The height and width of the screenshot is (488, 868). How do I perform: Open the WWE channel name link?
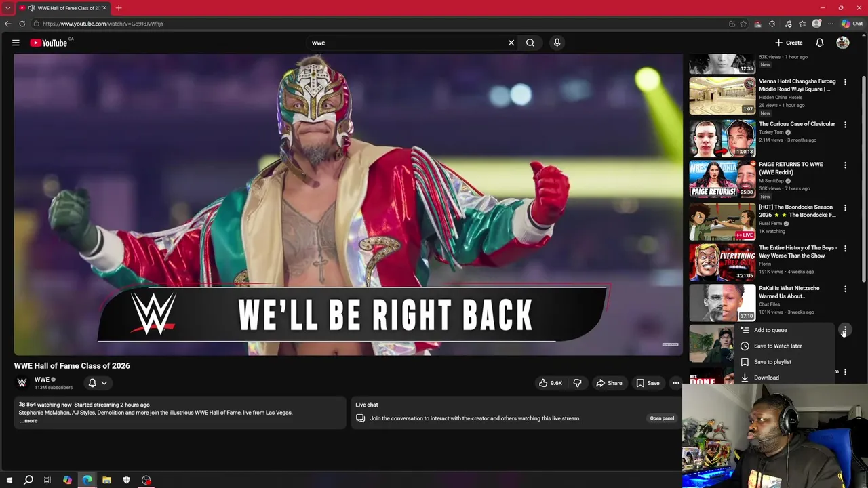point(42,380)
